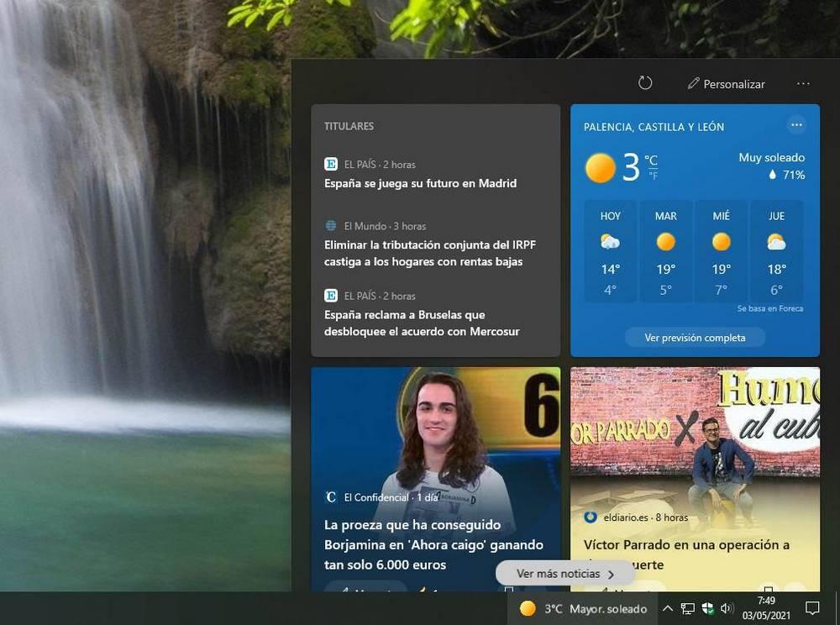This screenshot has width=840, height=625.
Task: Open the volume speaker tray icon
Action: (x=727, y=608)
